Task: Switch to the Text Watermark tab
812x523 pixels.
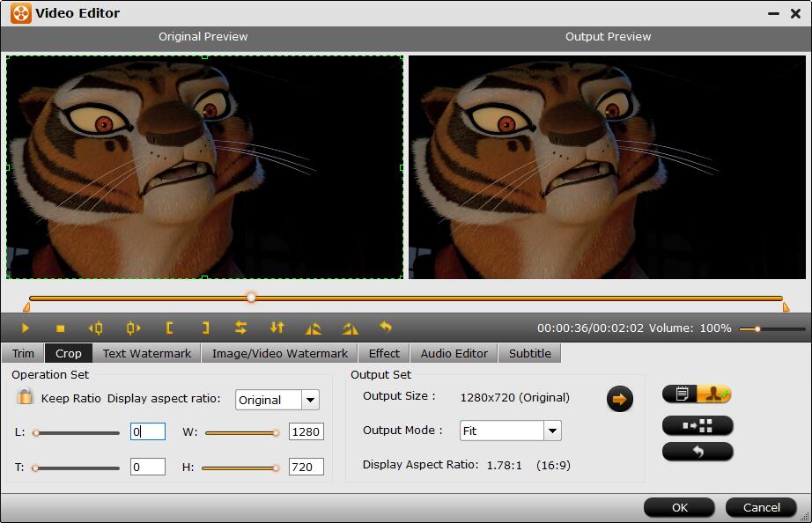Action: pos(146,353)
